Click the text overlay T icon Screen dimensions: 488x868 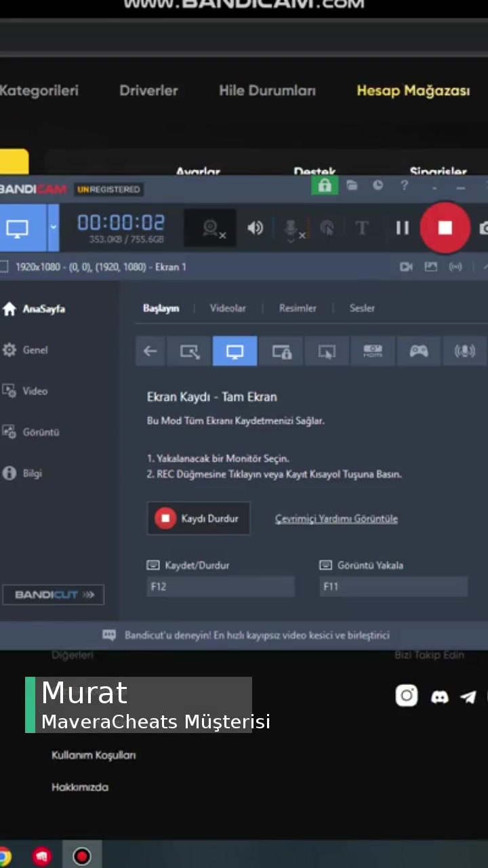[x=362, y=229]
